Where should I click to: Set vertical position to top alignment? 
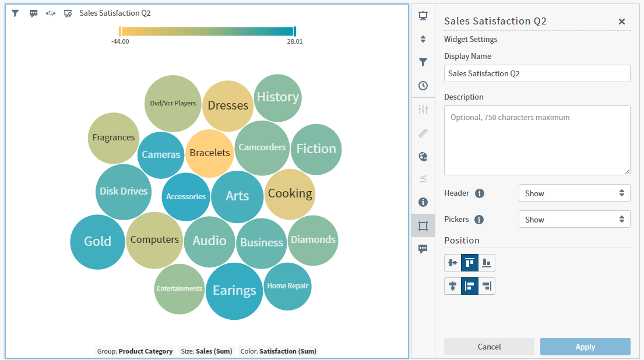(469, 263)
